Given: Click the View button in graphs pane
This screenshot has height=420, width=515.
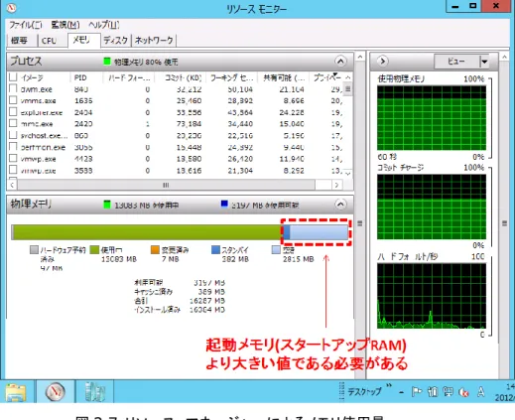Looking at the screenshot, I should [456, 62].
